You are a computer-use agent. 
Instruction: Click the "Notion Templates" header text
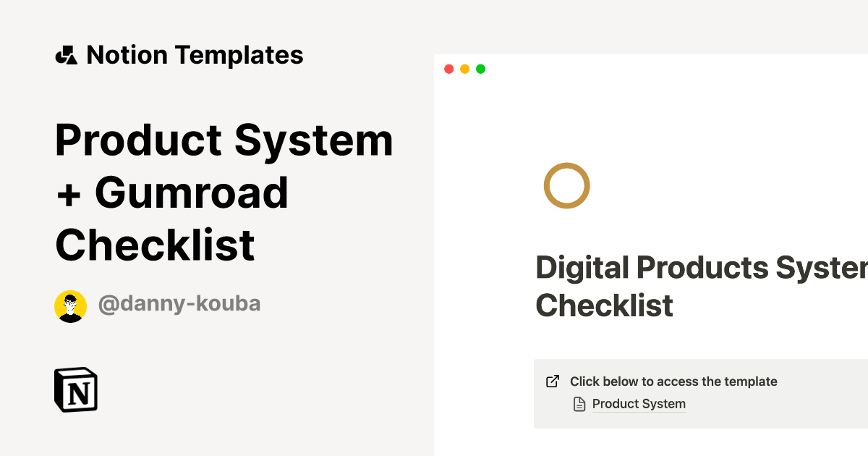[195, 55]
